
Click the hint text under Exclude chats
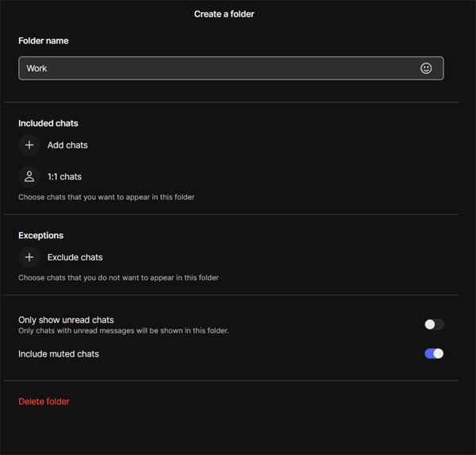tap(118, 278)
